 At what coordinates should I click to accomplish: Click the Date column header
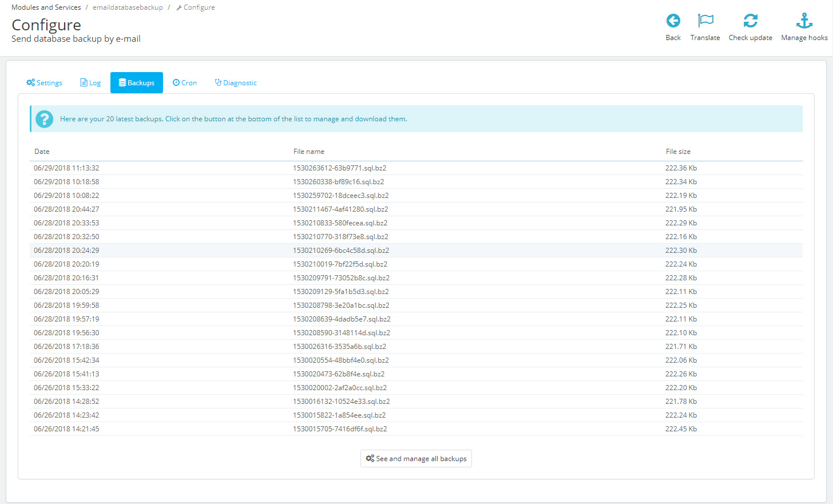(x=42, y=152)
